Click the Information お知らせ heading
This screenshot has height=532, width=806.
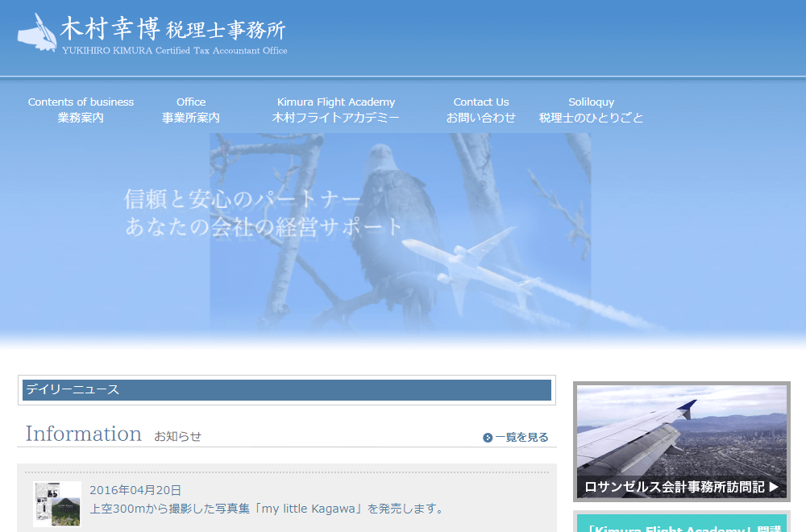pos(114,434)
